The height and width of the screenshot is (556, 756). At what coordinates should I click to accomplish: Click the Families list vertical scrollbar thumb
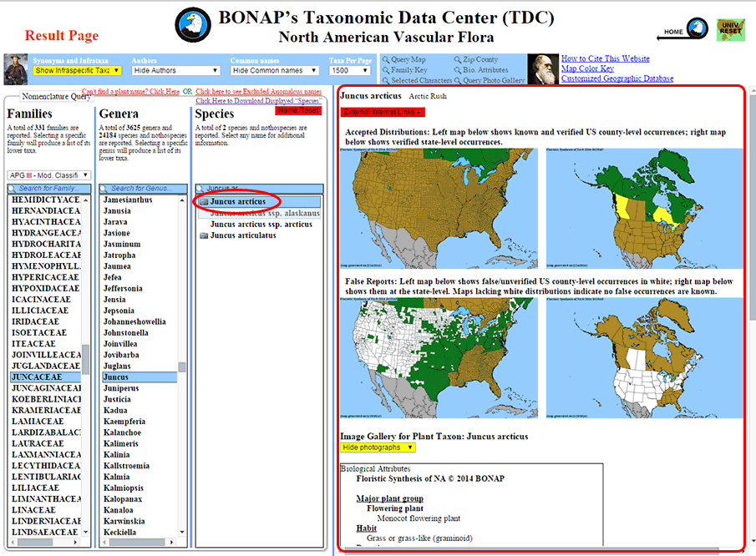[x=86, y=359]
